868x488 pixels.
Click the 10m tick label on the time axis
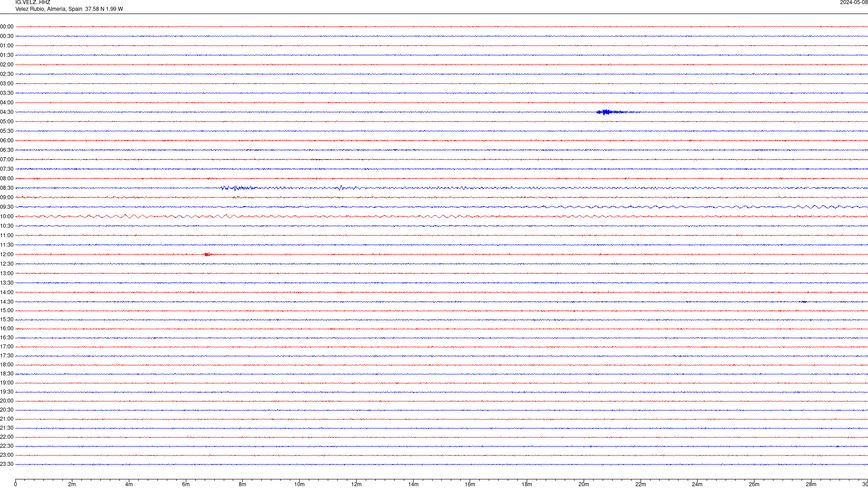(x=299, y=484)
